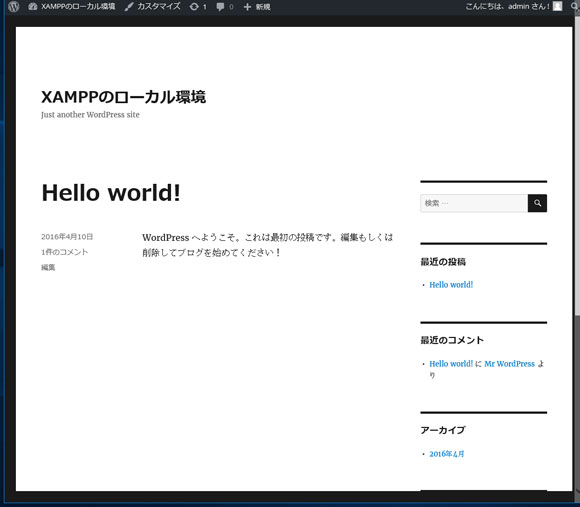The width and height of the screenshot is (580, 507).
Task: Open the こんにちは、admin さん account menu
Action: point(514,6)
